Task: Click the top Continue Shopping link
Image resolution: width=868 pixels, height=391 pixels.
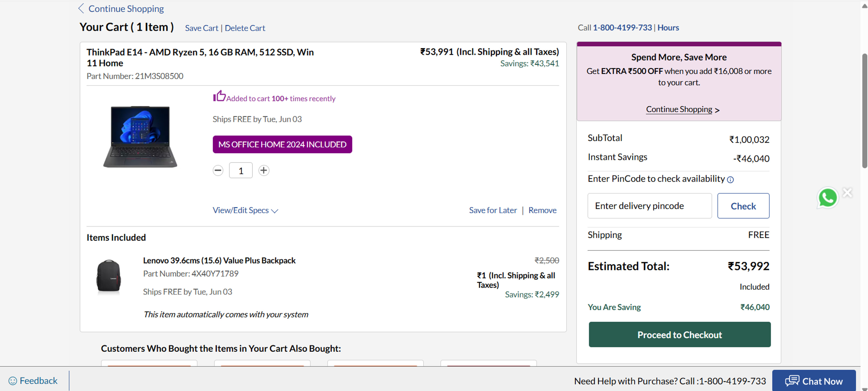Action: (126, 8)
